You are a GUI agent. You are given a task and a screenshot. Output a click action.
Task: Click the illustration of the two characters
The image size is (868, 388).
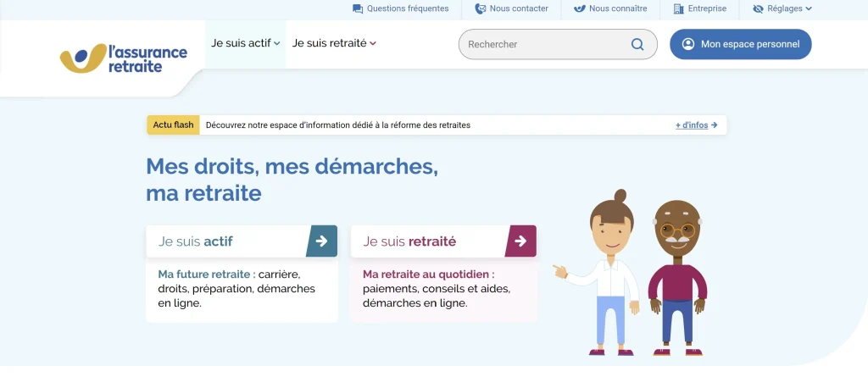630,272
